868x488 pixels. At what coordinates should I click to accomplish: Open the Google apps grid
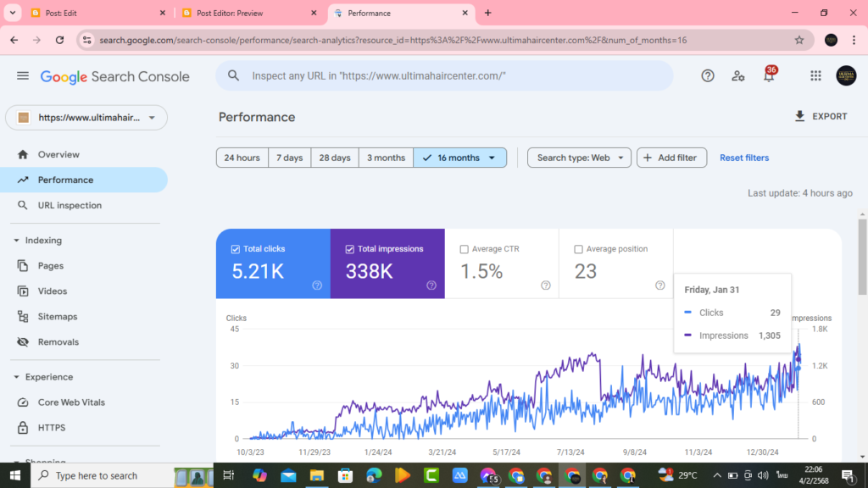tap(815, 75)
